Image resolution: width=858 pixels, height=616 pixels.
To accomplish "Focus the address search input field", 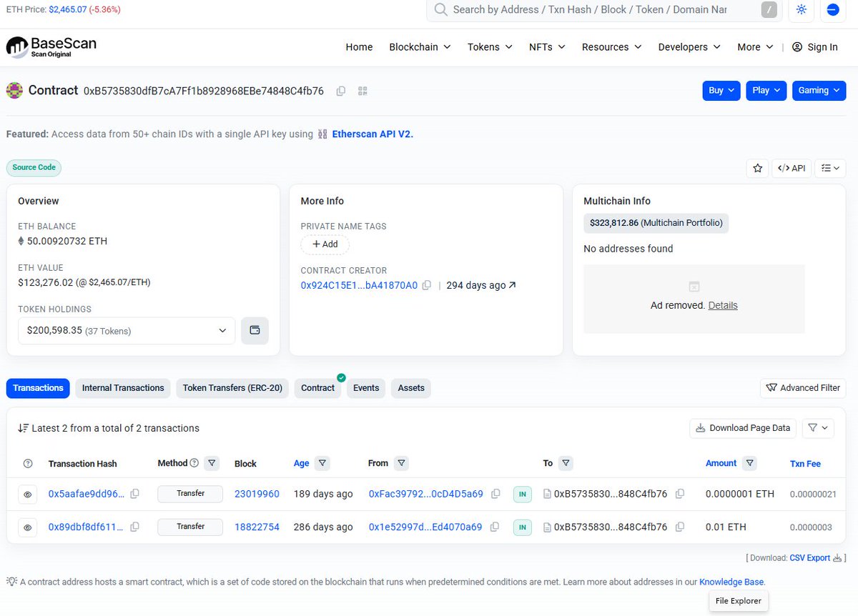I will coord(590,10).
